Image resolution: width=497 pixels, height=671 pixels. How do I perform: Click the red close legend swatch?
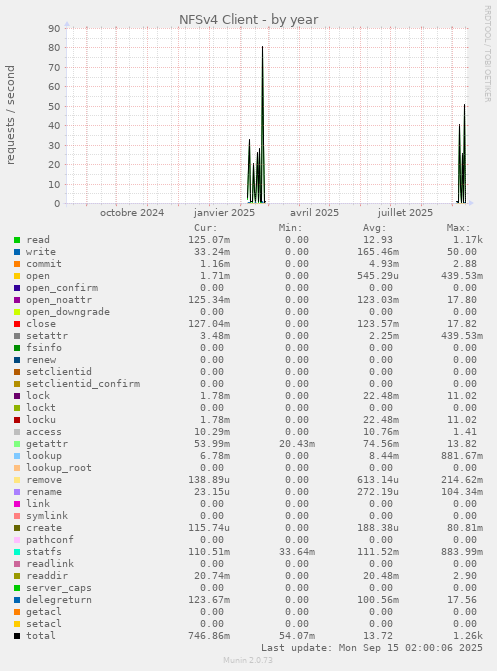click(17, 324)
